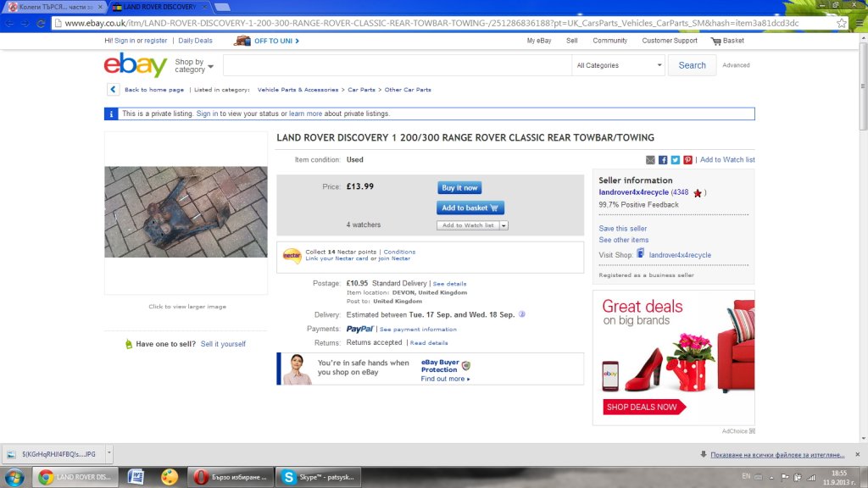Share listing on Twitter icon
Image resolution: width=868 pixels, height=488 pixels.
pos(676,160)
